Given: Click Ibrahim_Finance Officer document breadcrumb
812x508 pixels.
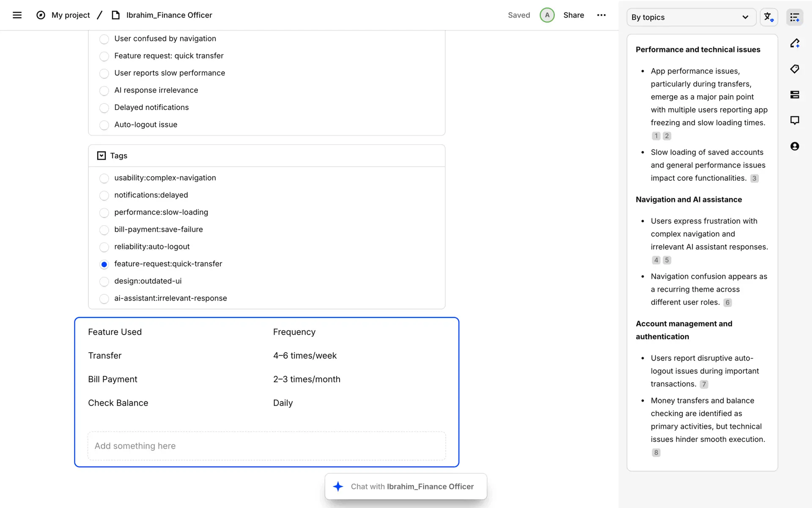Looking at the screenshot, I should (x=169, y=15).
